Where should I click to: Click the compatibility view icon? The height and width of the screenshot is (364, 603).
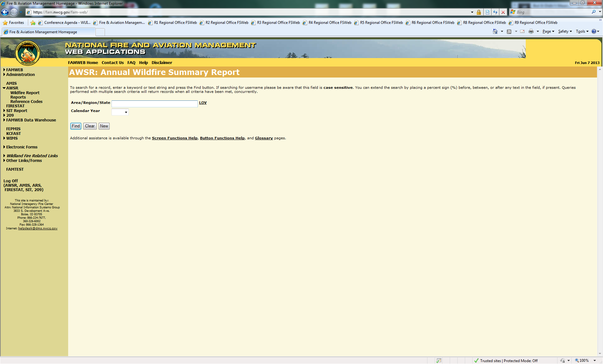point(487,12)
